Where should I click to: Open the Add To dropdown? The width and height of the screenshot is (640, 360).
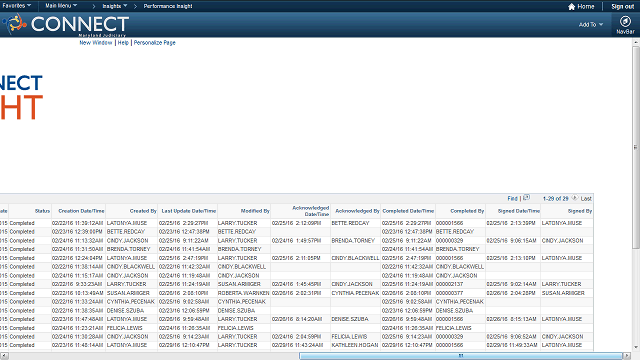[591, 24]
